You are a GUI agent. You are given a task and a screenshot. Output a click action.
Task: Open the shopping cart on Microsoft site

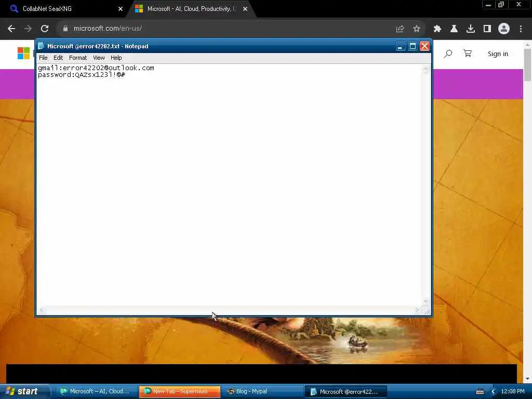[468, 54]
